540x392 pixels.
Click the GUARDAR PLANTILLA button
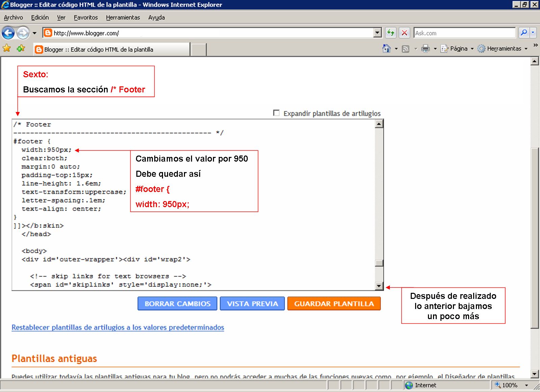(x=334, y=304)
